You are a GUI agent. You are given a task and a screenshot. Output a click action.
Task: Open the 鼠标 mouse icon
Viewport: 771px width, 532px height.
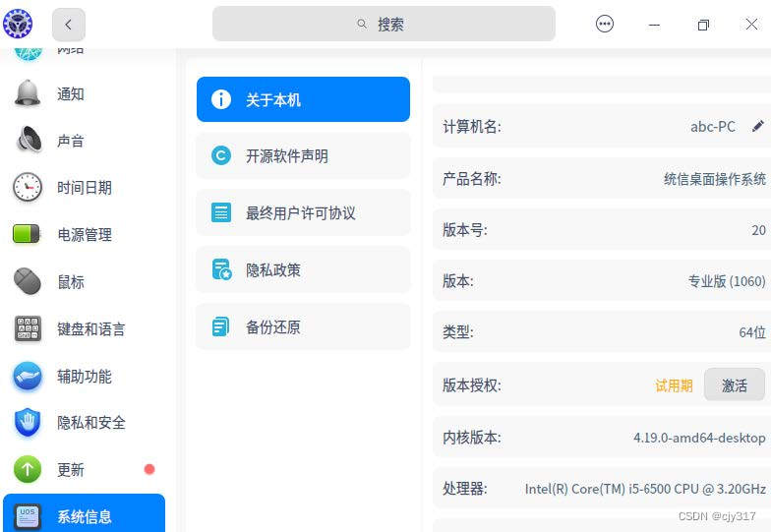[x=28, y=281]
